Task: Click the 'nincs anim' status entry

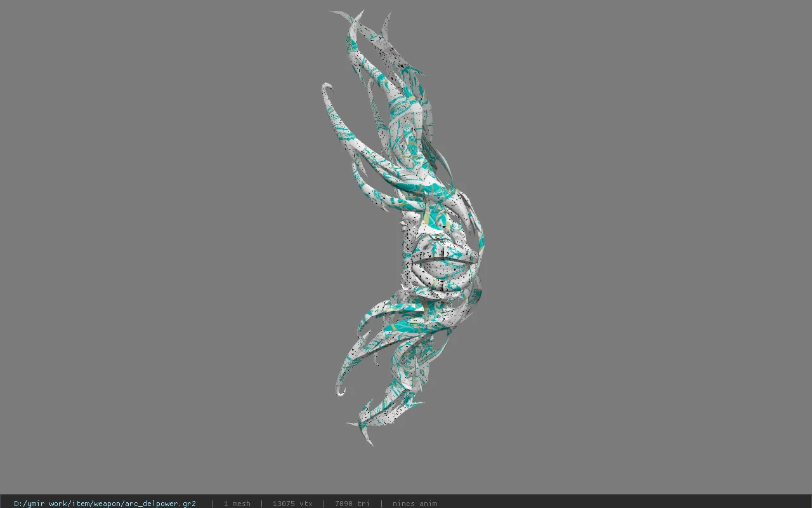Action: [415, 504]
